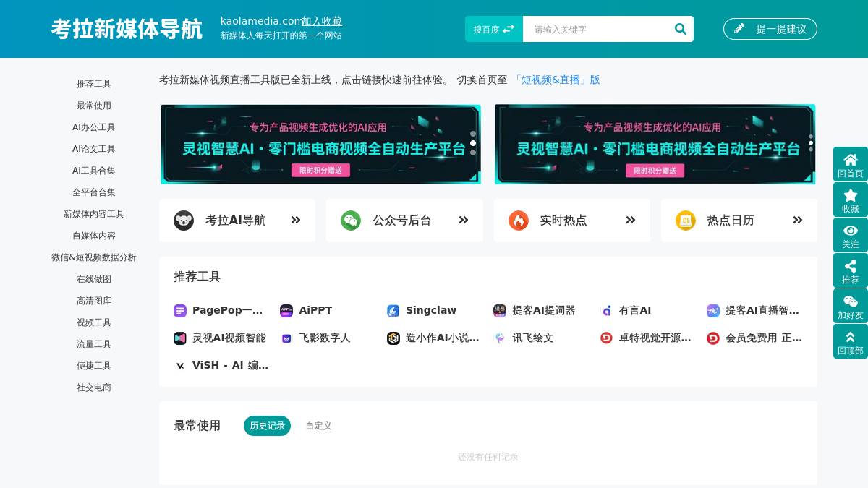
Task: Click the 飞影数字人 icon
Action: tap(286, 338)
